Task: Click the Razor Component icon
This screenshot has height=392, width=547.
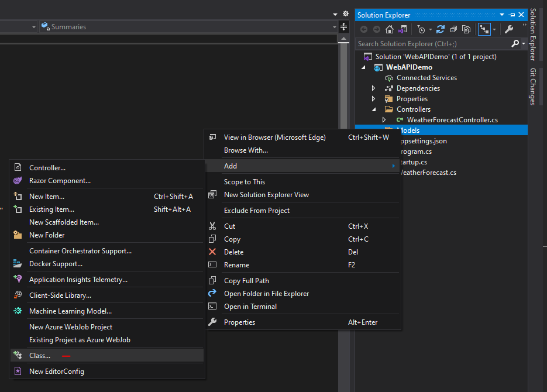Action: click(x=18, y=180)
